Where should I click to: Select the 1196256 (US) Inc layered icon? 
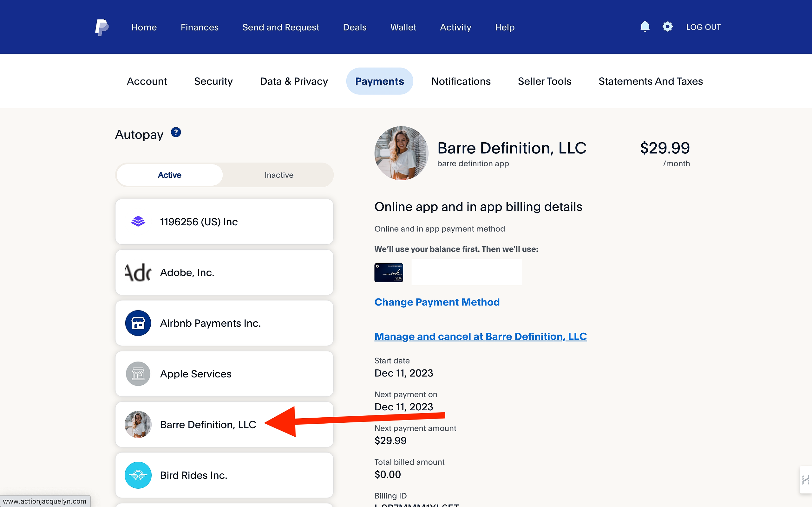tap(138, 221)
